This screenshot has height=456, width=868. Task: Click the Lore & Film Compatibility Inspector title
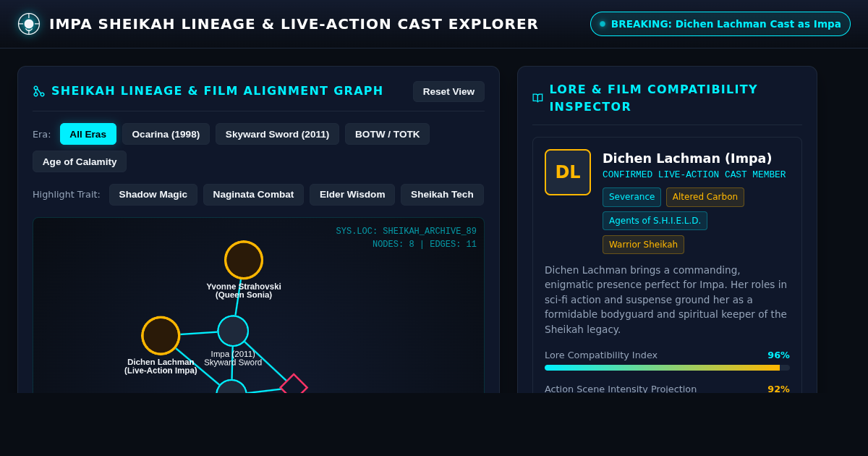pyautogui.click(x=653, y=98)
